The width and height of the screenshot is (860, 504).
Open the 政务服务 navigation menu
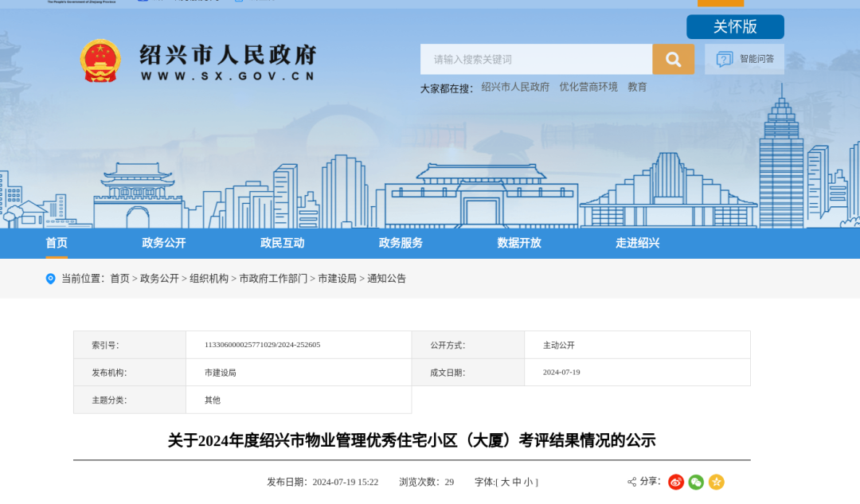pos(401,243)
